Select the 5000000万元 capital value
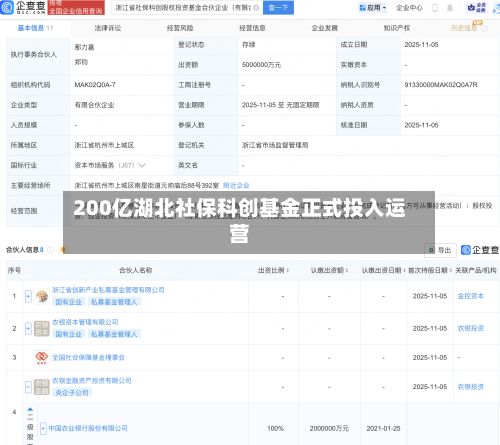The height and width of the screenshot is (445, 500). coord(261,65)
